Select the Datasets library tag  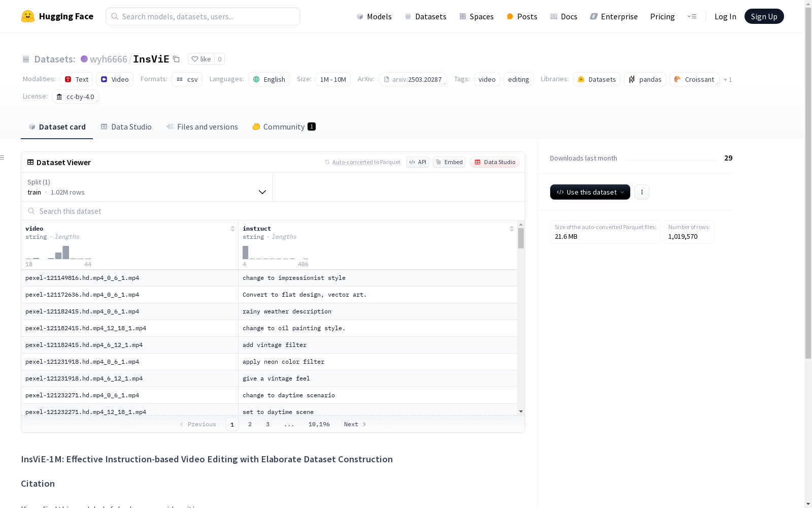pyautogui.click(x=597, y=79)
